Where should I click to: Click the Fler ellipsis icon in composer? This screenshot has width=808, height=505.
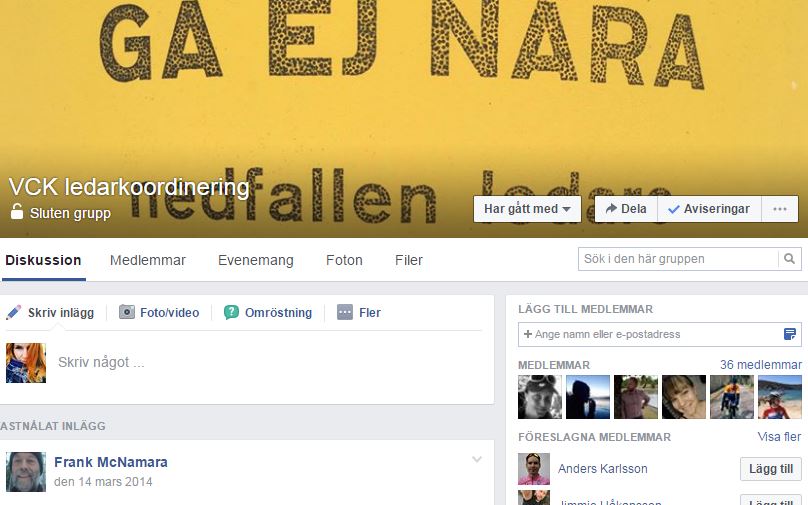(x=345, y=312)
